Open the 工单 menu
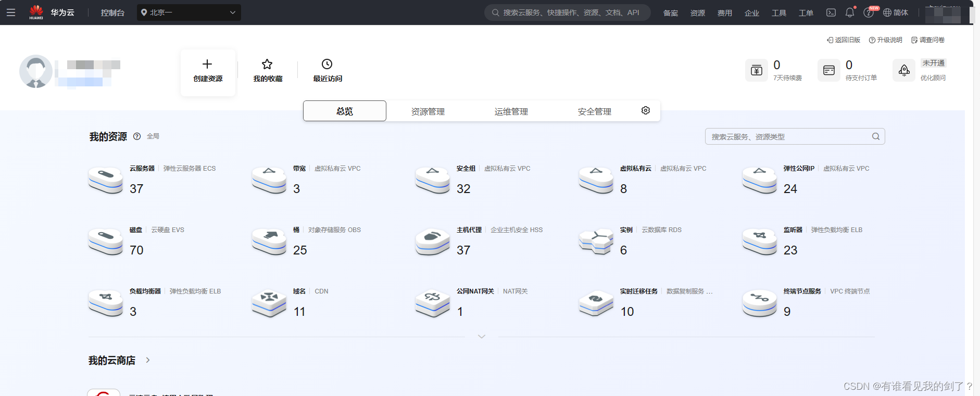Viewport: 980px width, 396px height. tap(806, 13)
